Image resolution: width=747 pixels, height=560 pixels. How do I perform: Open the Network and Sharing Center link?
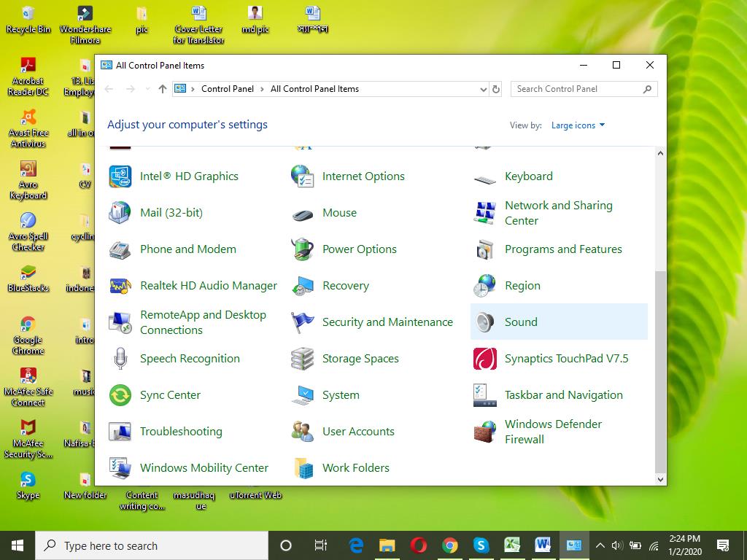click(x=558, y=213)
